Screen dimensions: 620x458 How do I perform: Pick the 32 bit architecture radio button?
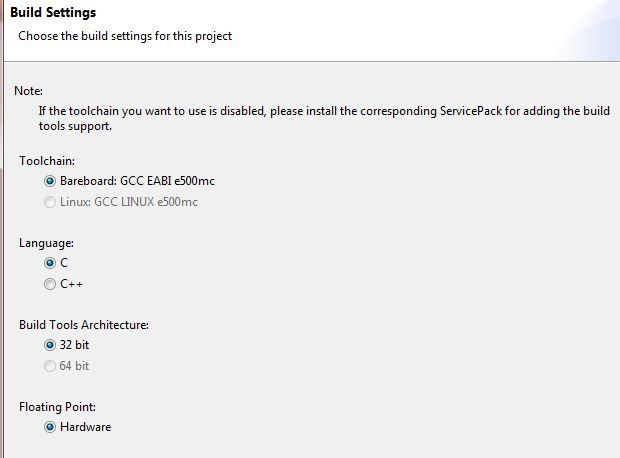50,345
